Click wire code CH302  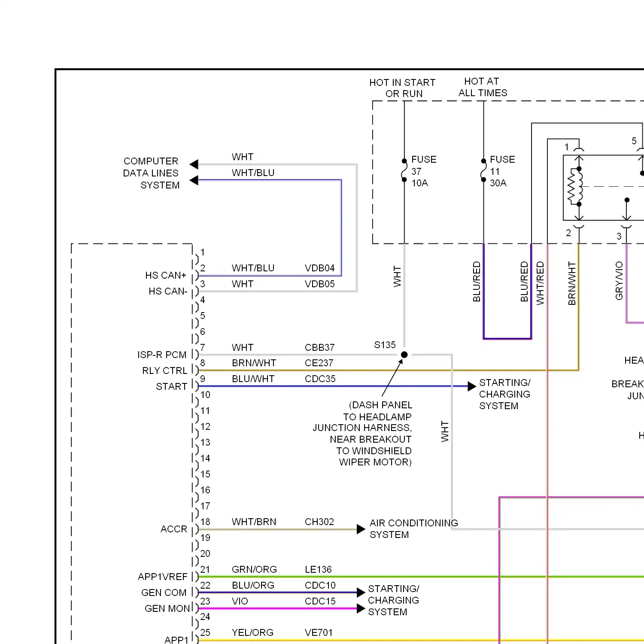pos(319,522)
